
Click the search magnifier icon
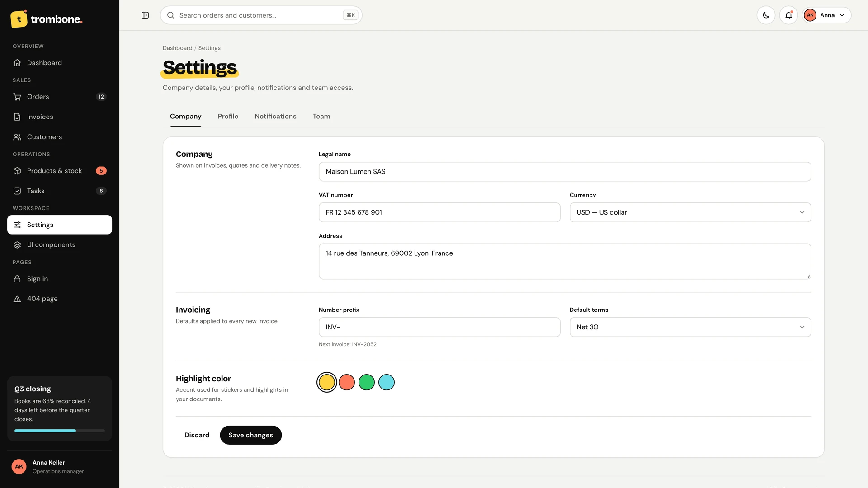pyautogui.click(x=171, y=15)
